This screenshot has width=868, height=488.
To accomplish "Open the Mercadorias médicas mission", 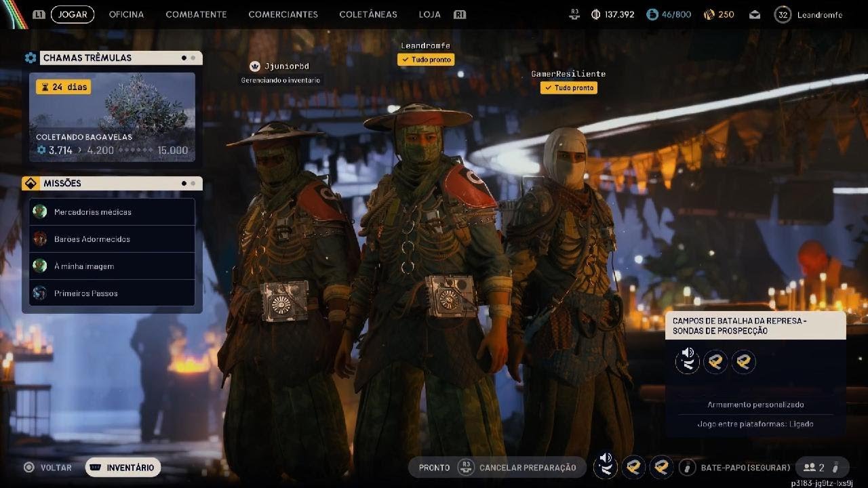I will (112, 212).
